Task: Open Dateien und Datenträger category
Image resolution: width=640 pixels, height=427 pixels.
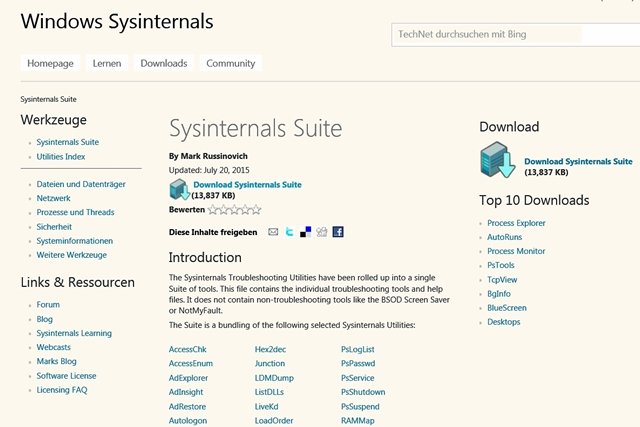Action: 81,184
